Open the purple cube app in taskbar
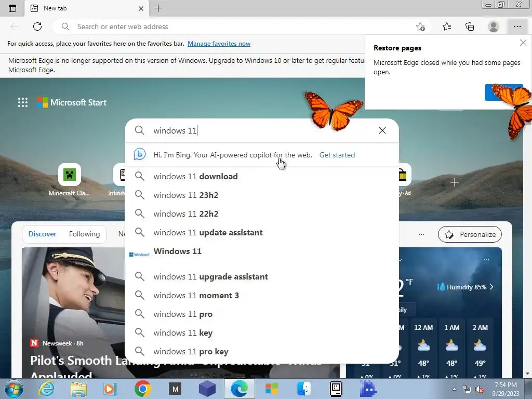 point(207,389)
